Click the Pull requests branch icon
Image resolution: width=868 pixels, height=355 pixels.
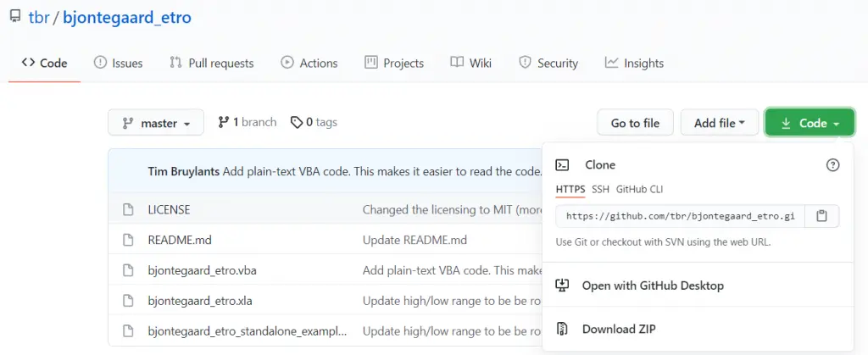[x=176, y=63]
